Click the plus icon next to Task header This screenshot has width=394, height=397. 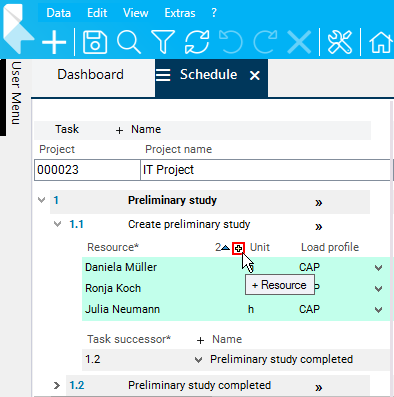(119, 130)
